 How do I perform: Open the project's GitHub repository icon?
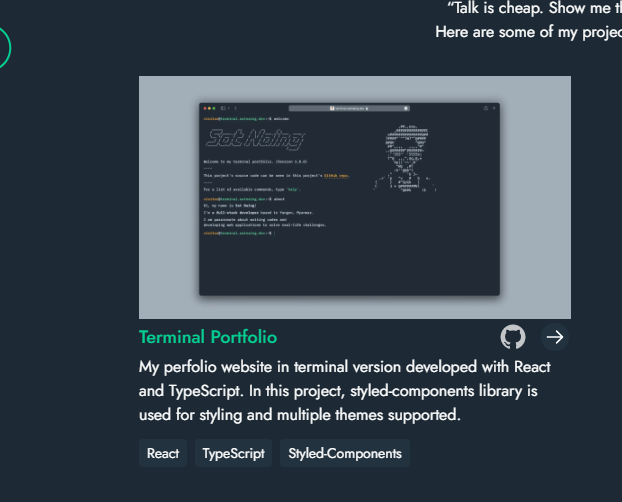click(x=513, y=337)
